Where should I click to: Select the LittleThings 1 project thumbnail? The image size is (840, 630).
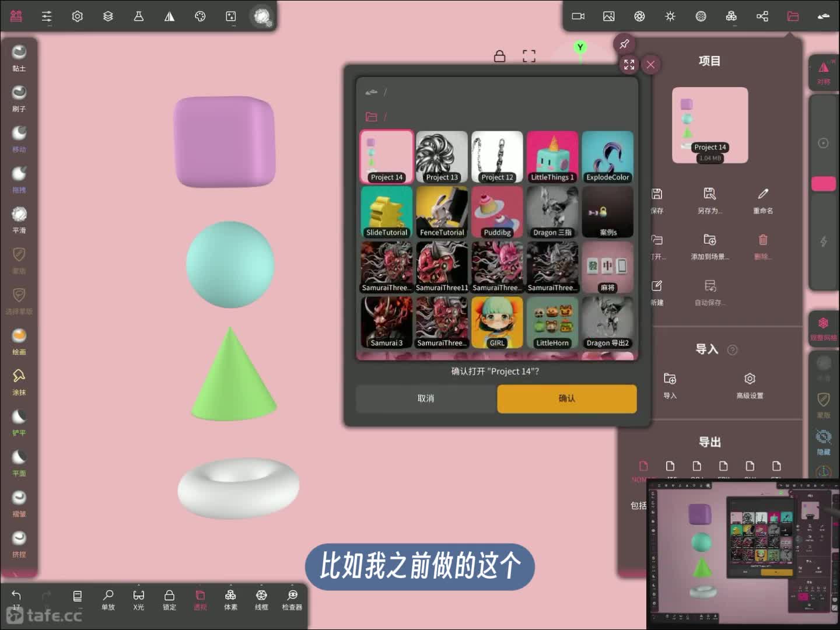tap(552, 157)
